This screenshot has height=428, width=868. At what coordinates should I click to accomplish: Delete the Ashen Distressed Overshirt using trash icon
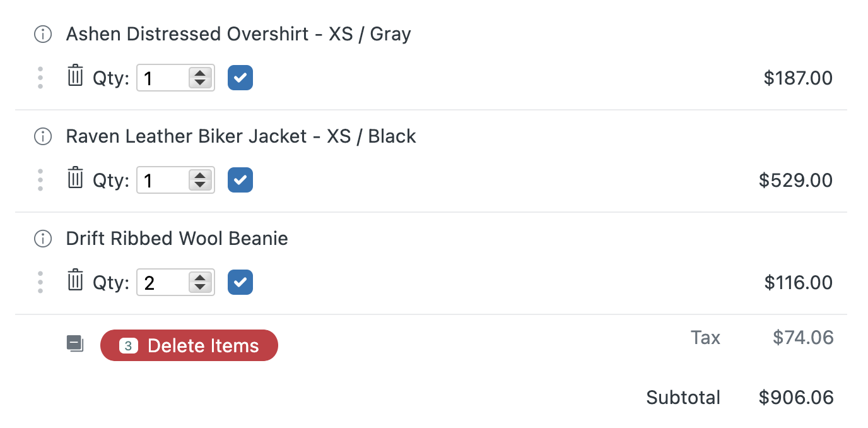[x=75, y=77]
